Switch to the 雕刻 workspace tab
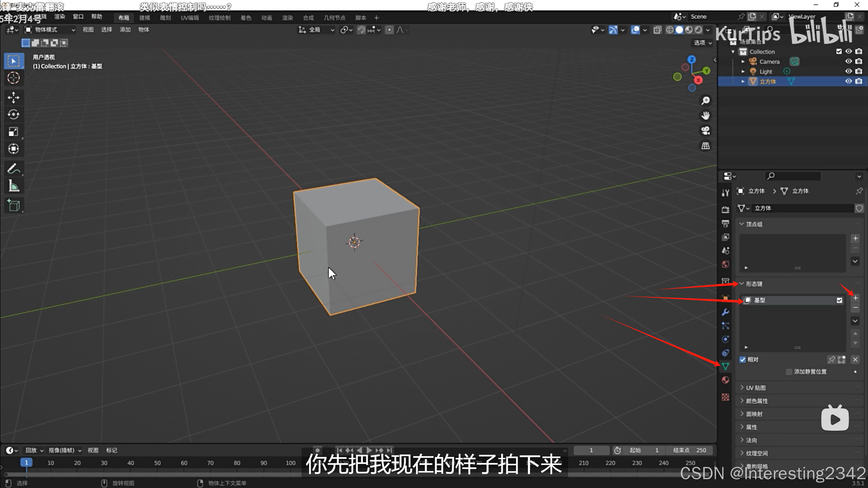The height and width of the screenshot is (488, 868). click(x=165, y=18)
